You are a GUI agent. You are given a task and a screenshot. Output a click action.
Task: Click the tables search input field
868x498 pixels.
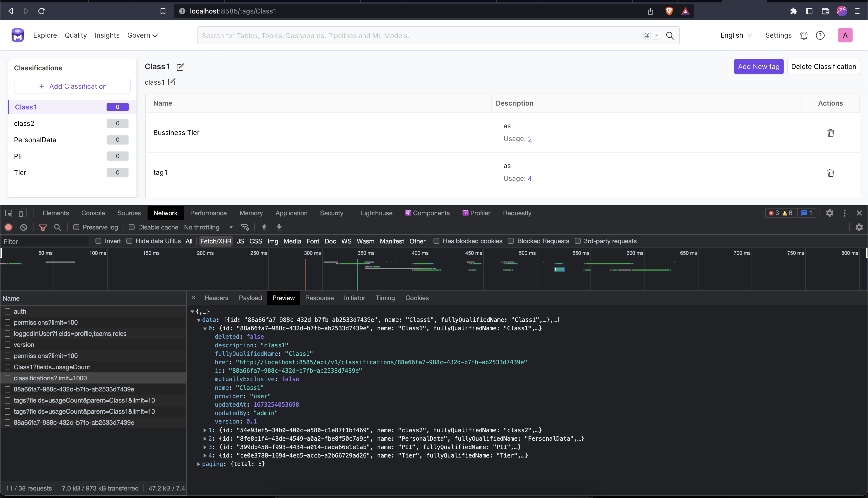(421, 36)
